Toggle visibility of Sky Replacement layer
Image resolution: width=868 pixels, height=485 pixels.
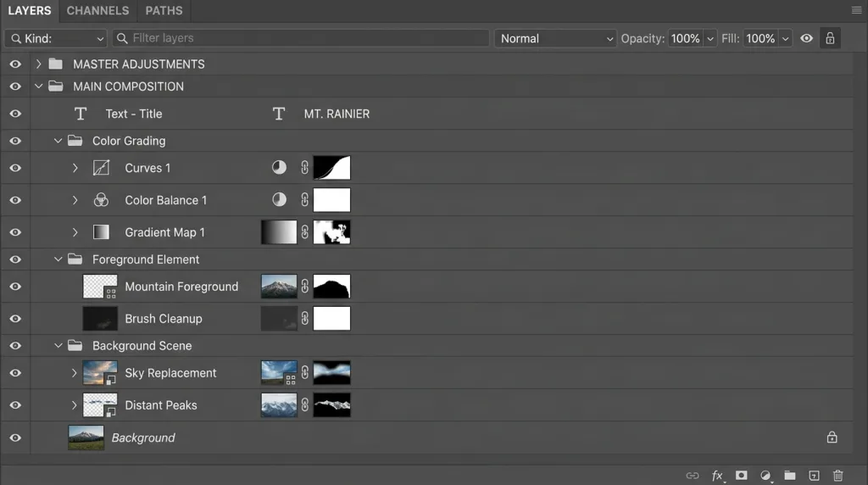tap(15, 372)
